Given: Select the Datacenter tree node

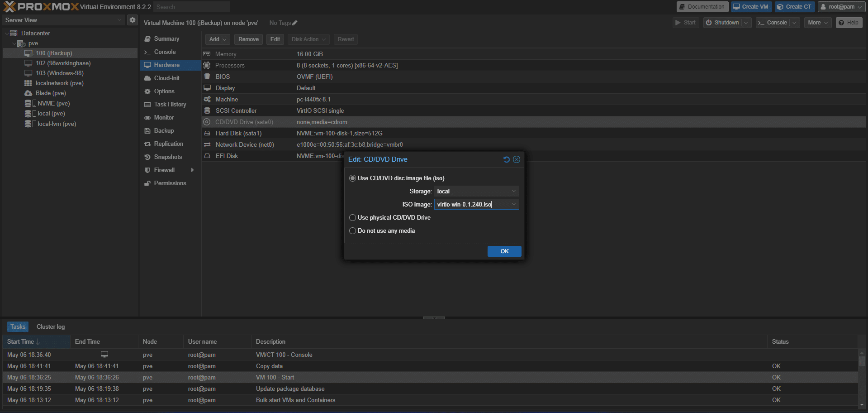Looking at the screenshot, I should pos(35,33).
